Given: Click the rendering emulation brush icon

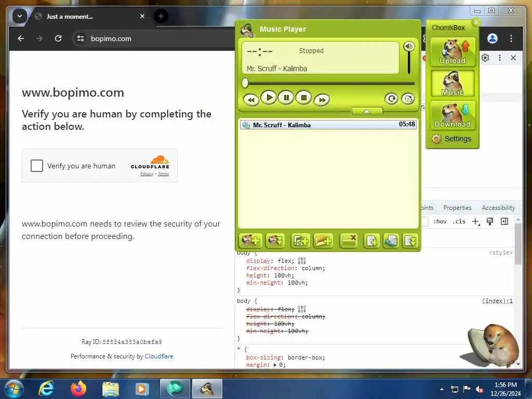Looking at the screenshot, I should (490, 221).
